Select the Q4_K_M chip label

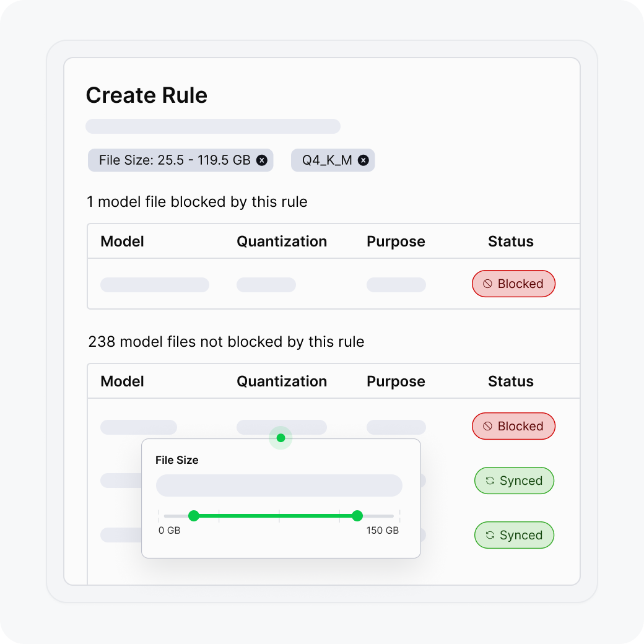327,160
